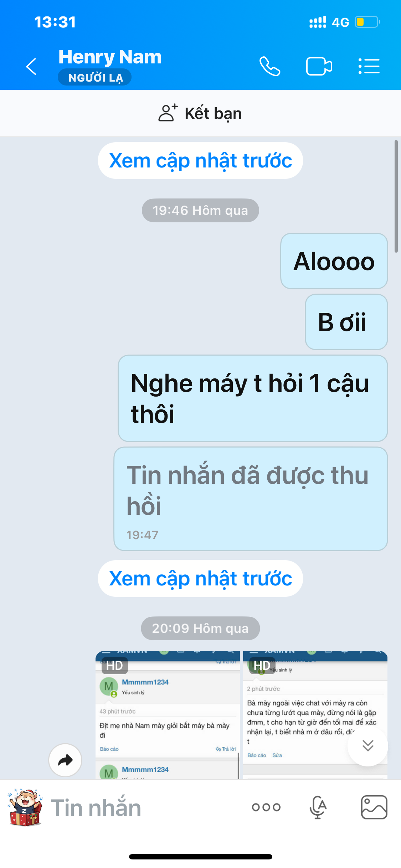Tap the forward share arrow beside images
This screenshot has height=868, width=401.
pos(65,760)
